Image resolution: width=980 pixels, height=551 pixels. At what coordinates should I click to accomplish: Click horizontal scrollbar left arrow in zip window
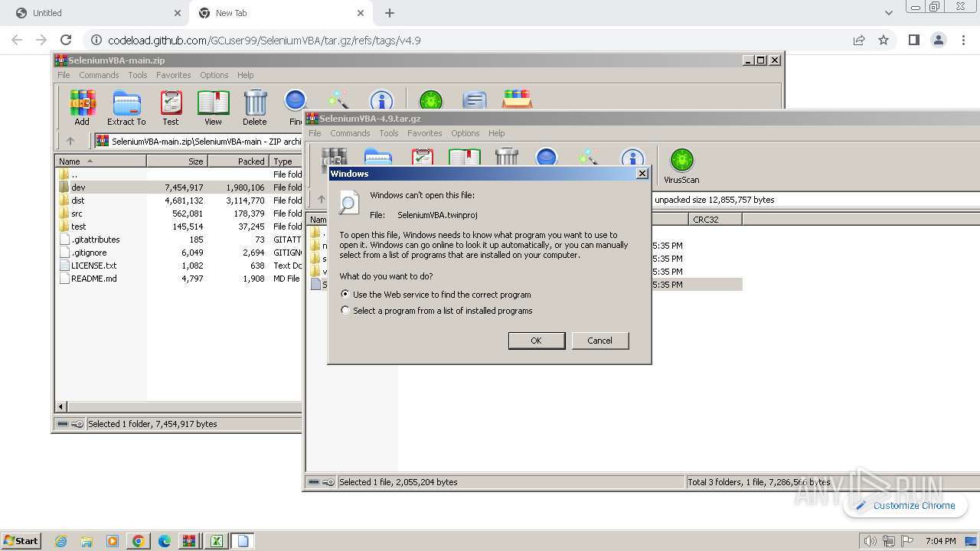[x=62, y=406]
